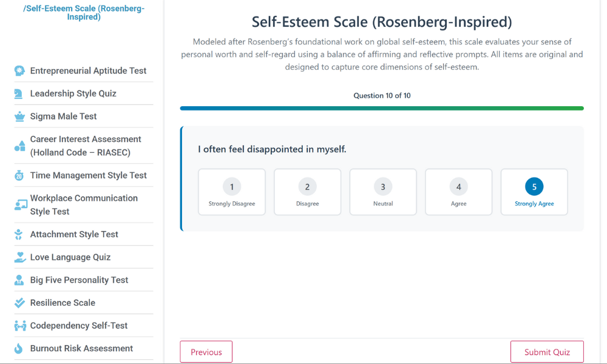Open the Codependency Self-Test from the sidebar
This screenshot has width=607, height=364.
pyautogui.click(x=79, y=325)
